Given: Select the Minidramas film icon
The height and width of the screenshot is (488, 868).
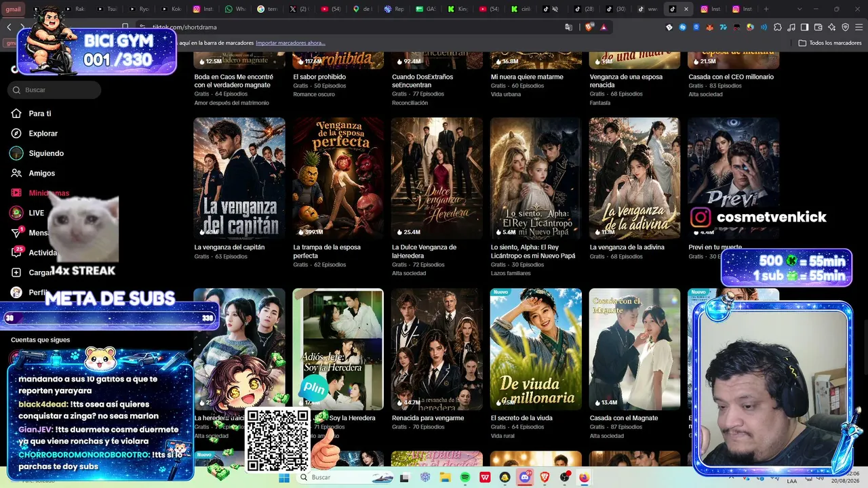Looking at the screenshot, I should [x=16, y=193].
